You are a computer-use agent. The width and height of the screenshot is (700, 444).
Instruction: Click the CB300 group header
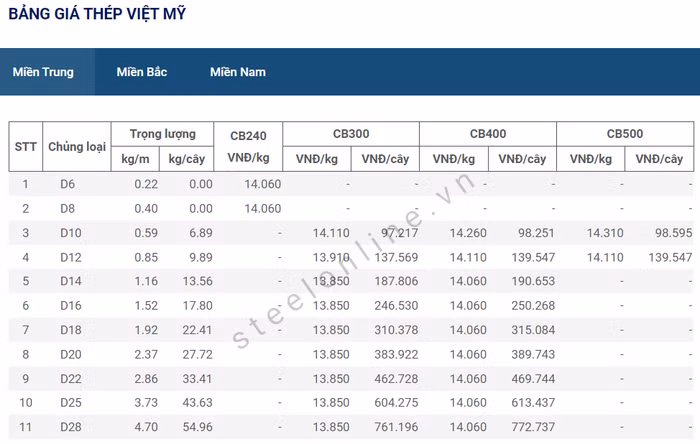[x=351, y=134]
